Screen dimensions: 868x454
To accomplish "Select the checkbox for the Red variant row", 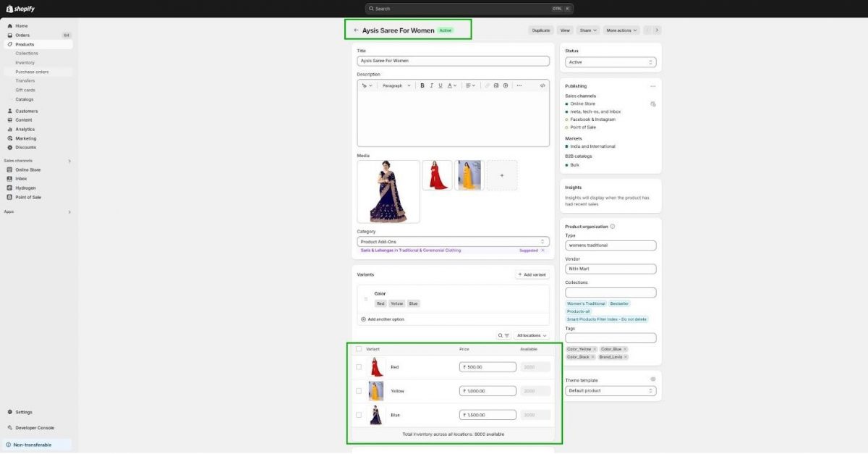I will click(359, 366).
